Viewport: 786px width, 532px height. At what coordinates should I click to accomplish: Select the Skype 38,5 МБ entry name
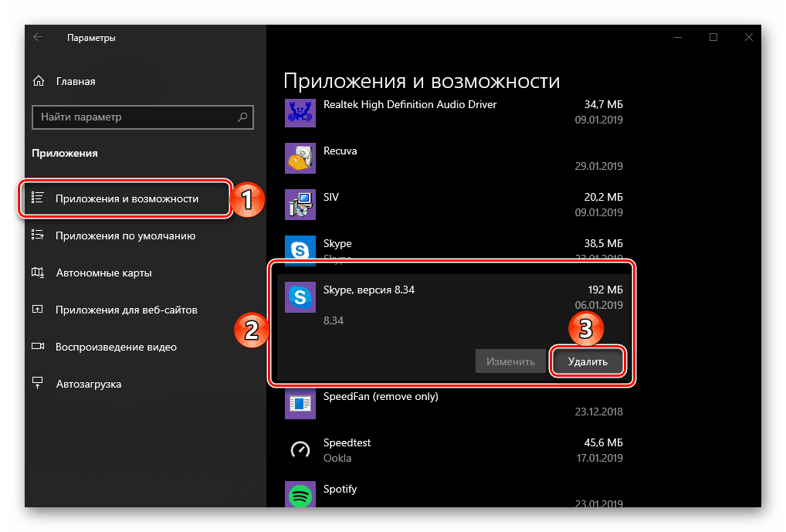point(337,244)
